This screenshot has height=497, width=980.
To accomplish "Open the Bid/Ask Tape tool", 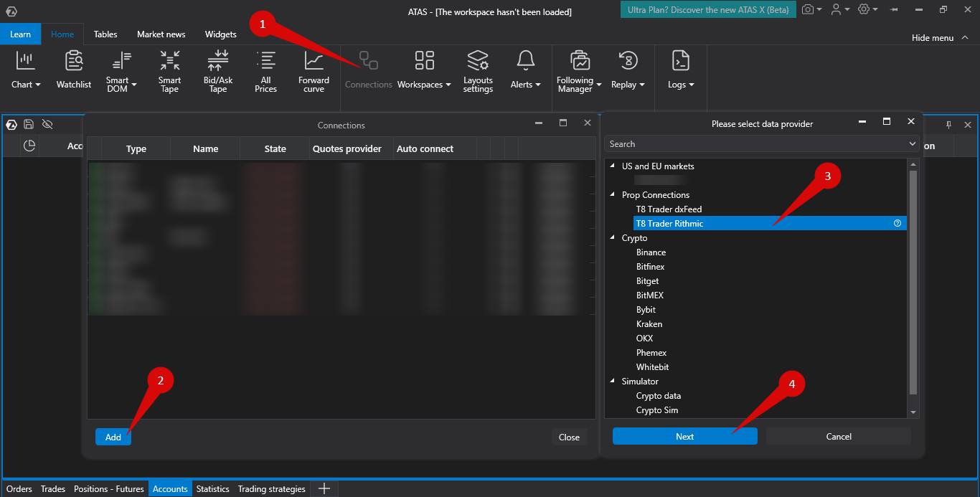I will [218, 71].
